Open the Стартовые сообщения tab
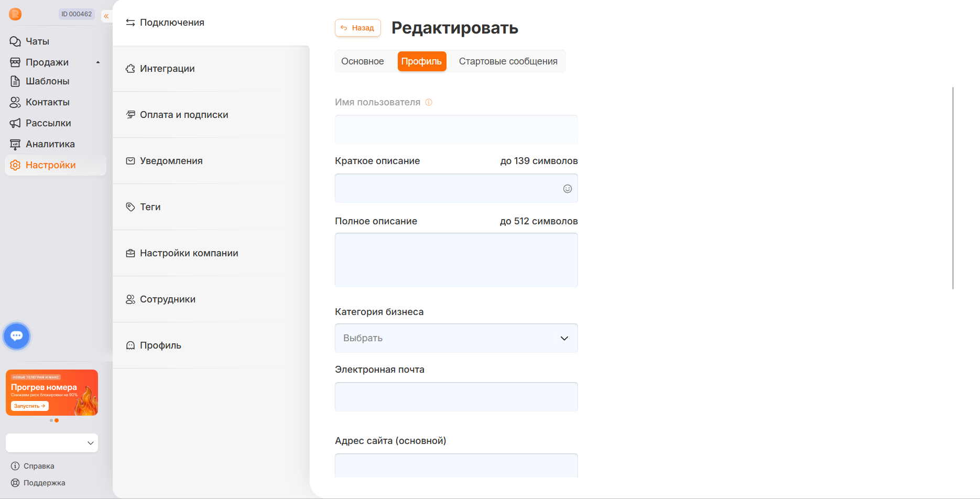Viewport: 980px width, 499px height. pyautogui.click(x=508, y=61)
